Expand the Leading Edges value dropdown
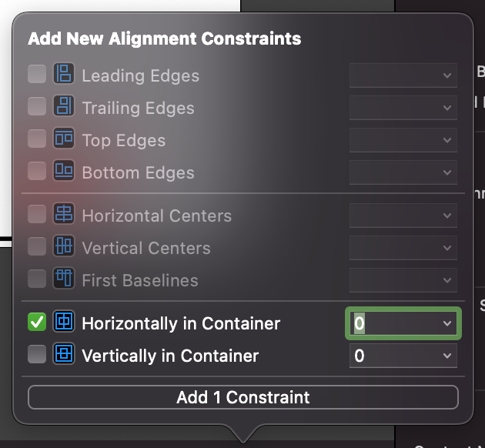The width and height of the screenshot is (485, 448). point(447,75)
